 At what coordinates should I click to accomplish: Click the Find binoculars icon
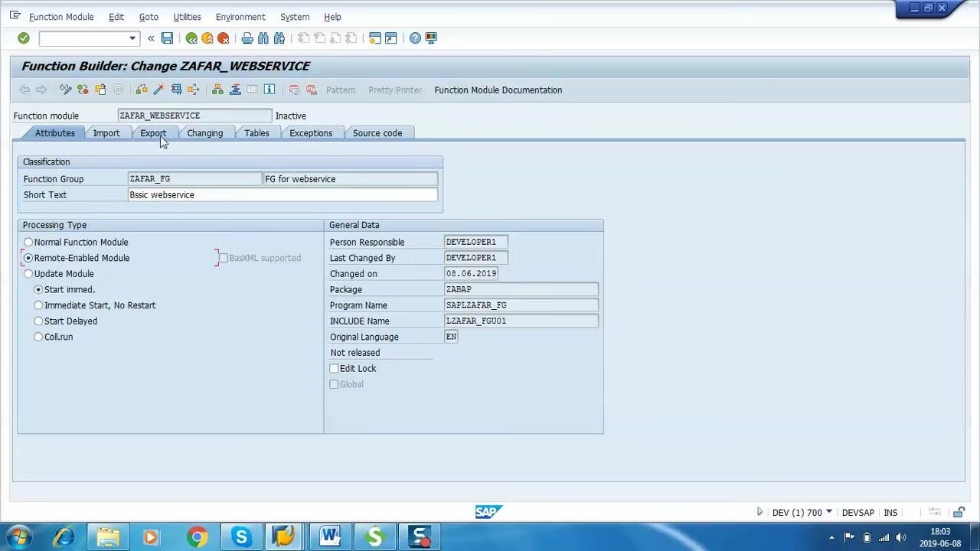[x=263, y=38]
